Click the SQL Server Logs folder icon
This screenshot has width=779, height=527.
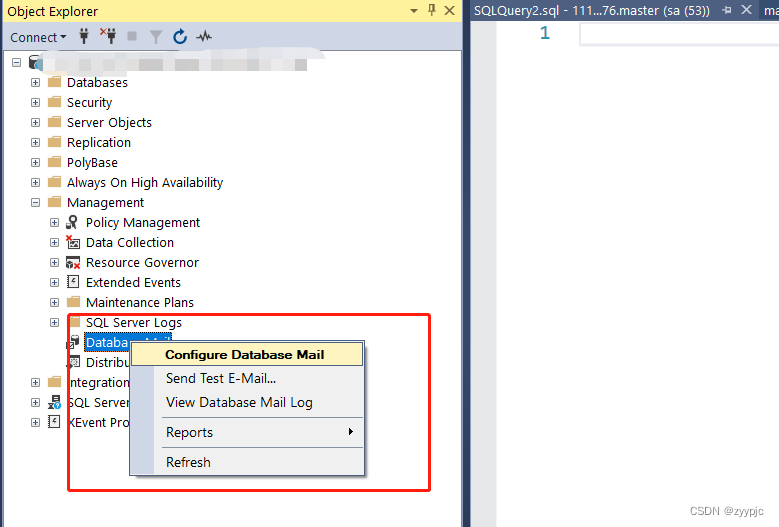click(x=75, y=322)
